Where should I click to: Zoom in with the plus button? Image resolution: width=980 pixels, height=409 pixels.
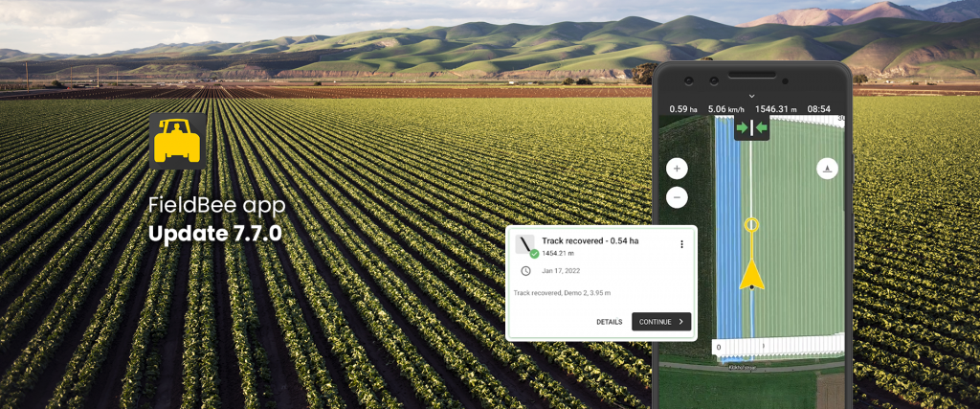point(677,169)
